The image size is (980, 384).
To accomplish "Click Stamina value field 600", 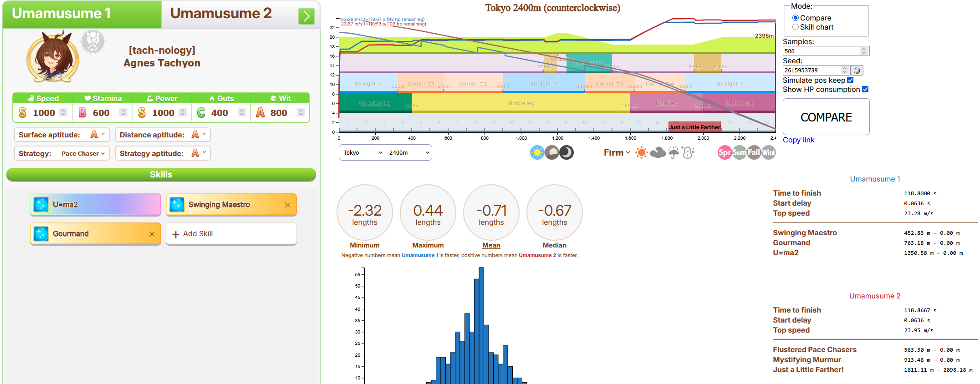I will tap(102, 113).
